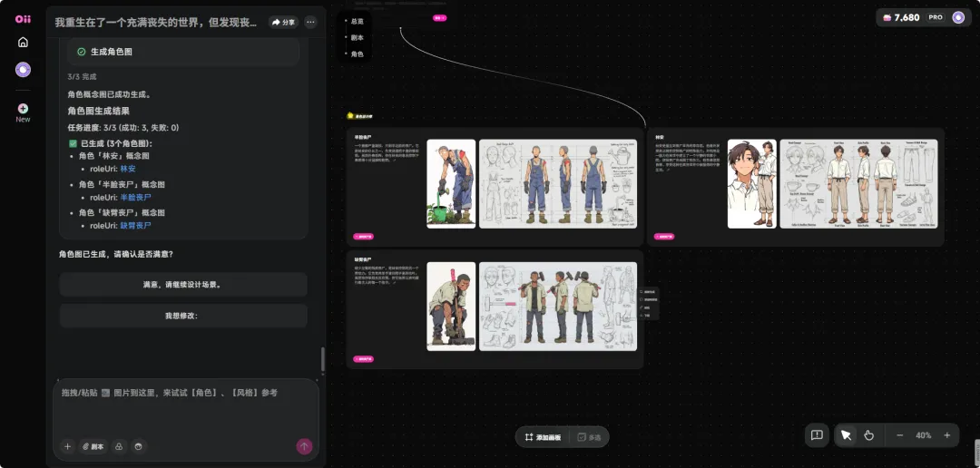Open credits balance 7,680

tap(901, 17)
